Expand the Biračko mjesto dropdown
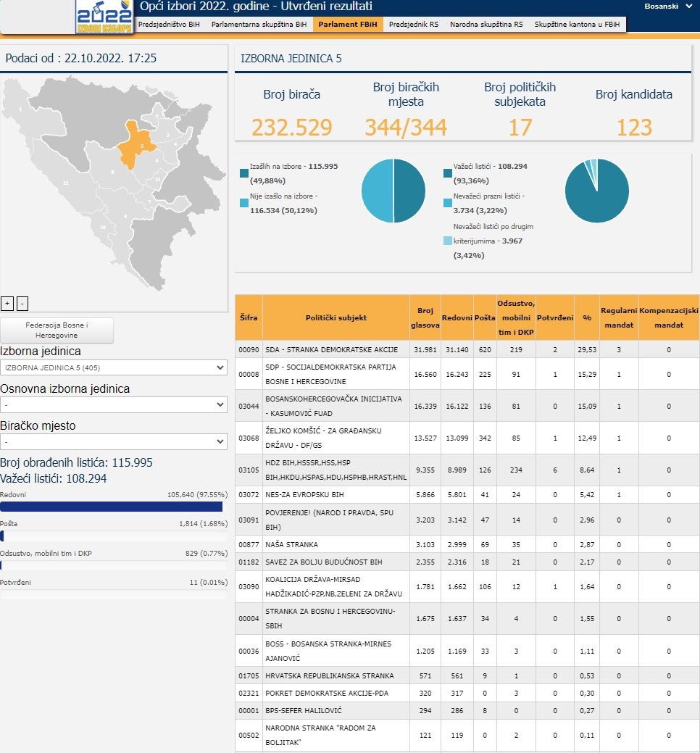Viewport: 700px width, 753px height. click(x=113, y=441)
